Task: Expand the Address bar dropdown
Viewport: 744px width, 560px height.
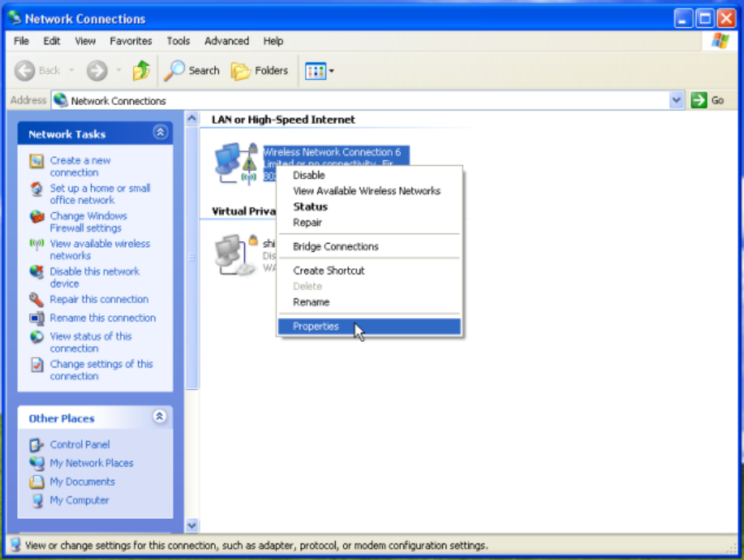Action: click(x=676, y=100)
